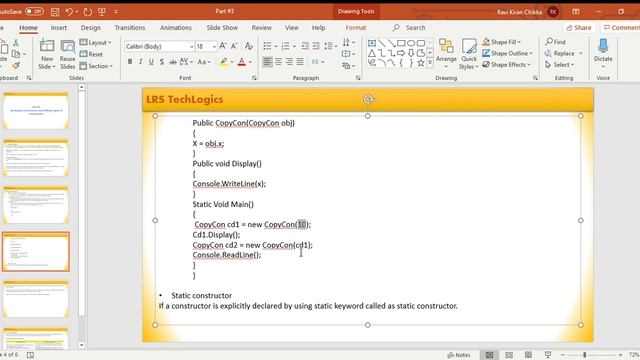
Task: Open Quick Styles gallery
Action: pos(469,54)
